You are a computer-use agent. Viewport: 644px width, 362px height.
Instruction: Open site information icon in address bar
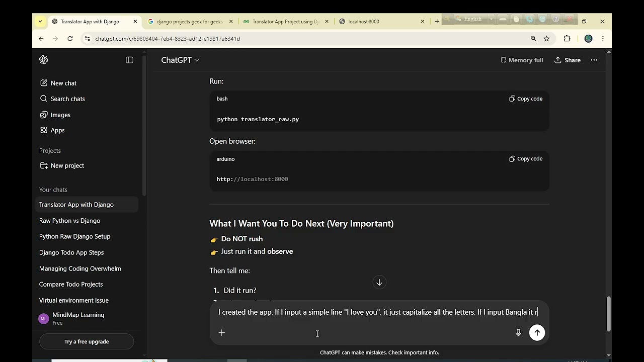pyautogui.click(x=87, y=38)
